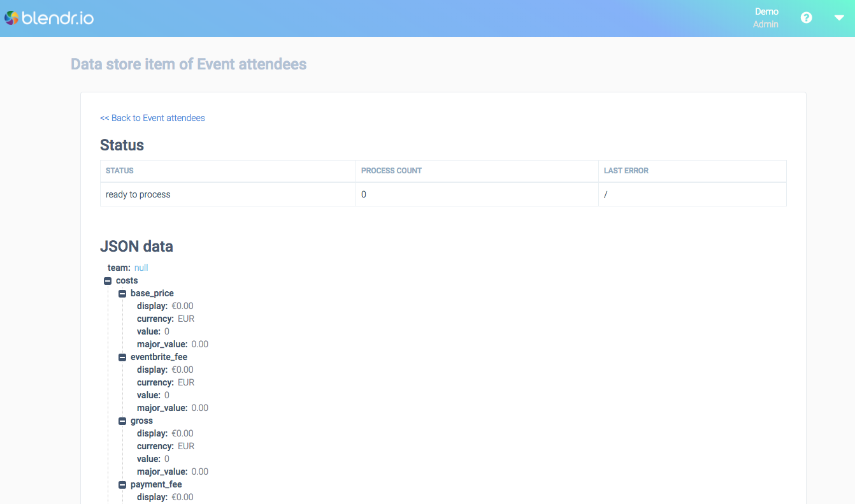Select the STATUS column header
This screenshot has width=855, height=504.
click(228, 171)
